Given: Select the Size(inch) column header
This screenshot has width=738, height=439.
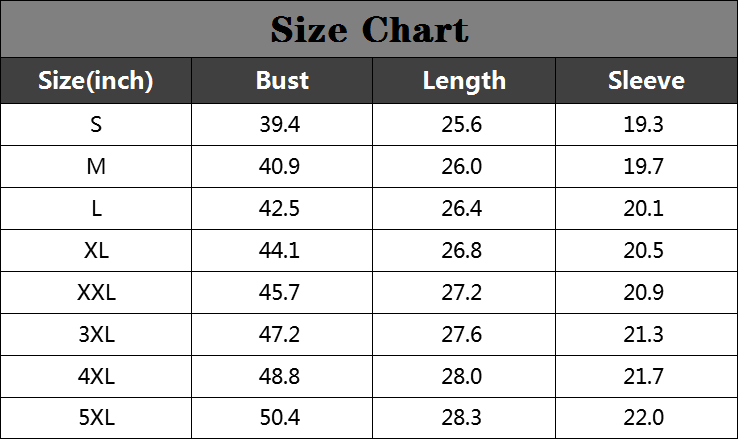Looking at the screenshot, I should pos(96,80).
